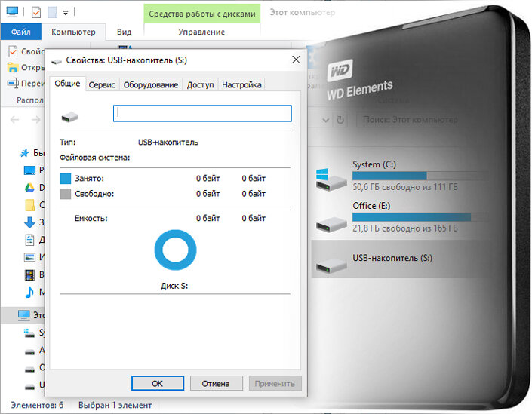This screenshot has height=414, width=532.
Task: Click the drive label input field
Action: tap(202, 113)
